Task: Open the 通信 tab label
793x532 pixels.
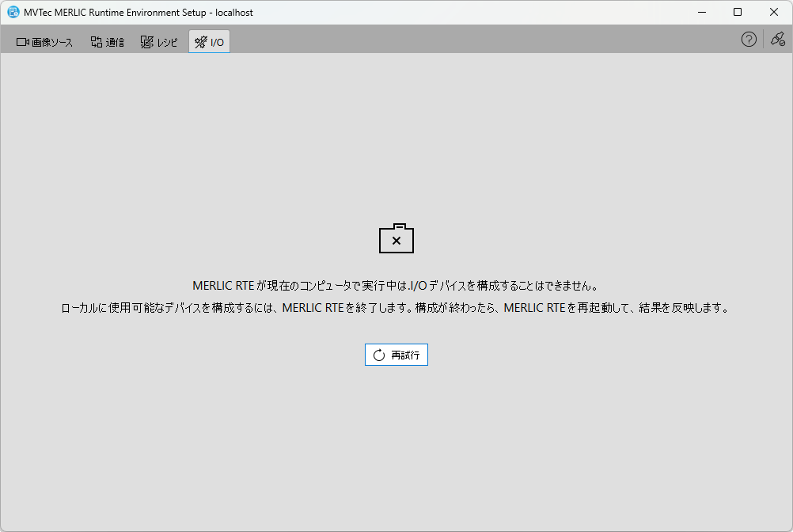Action: [x=116, y=43]
